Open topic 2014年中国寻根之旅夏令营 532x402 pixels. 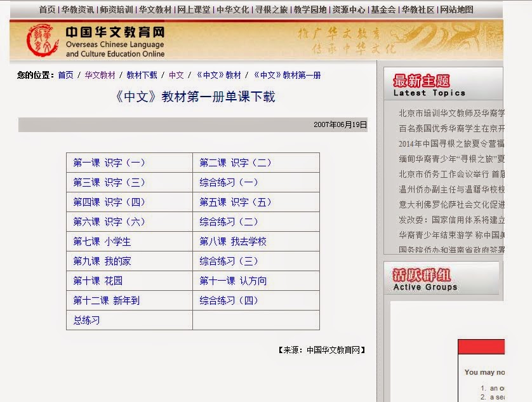click(451, 144)
